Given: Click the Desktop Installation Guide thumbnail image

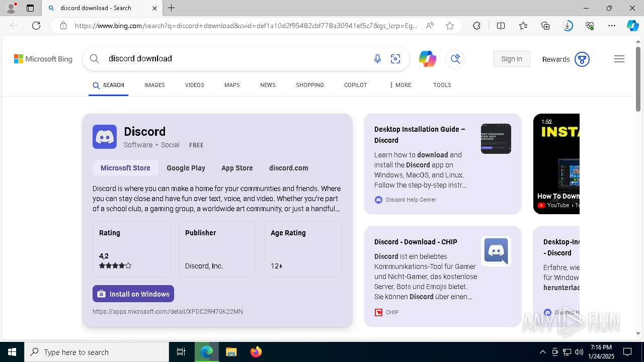Looking at the screenshot, I should click(496, 139).
